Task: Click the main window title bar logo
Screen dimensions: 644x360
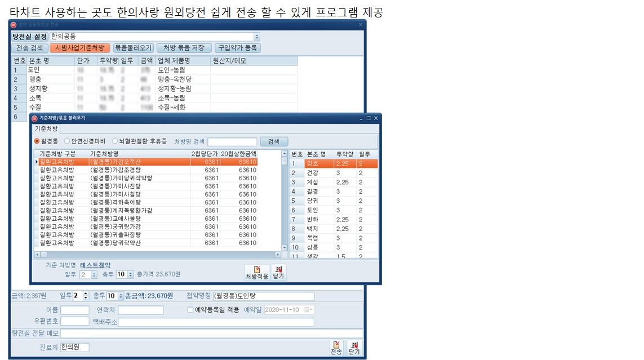Action: (x=14, y=25)
